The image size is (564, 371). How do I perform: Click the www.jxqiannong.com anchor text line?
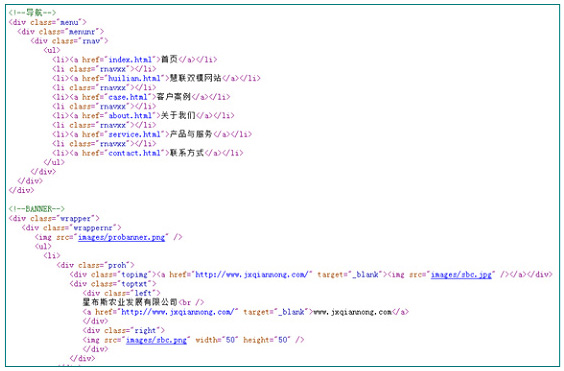[245, 312]
